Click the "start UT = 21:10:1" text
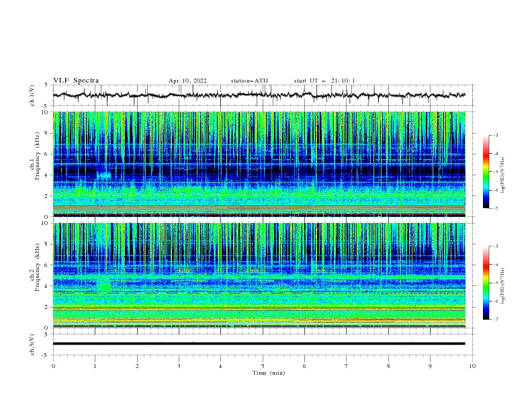The image size is (532, 411). [x=324, y=81]
